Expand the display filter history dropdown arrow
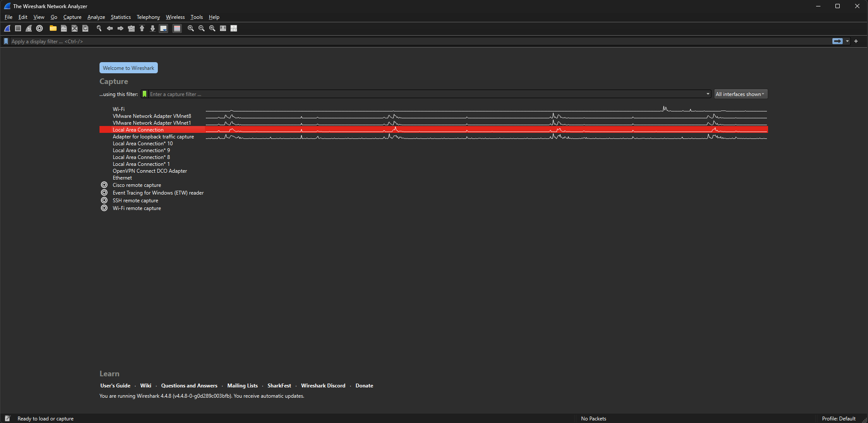Image resolution: width=868 pixels, height=423 pixels. [847, 41]
